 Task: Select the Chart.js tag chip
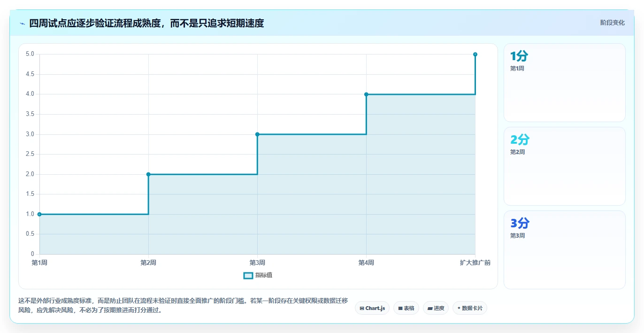coord(372,308)
